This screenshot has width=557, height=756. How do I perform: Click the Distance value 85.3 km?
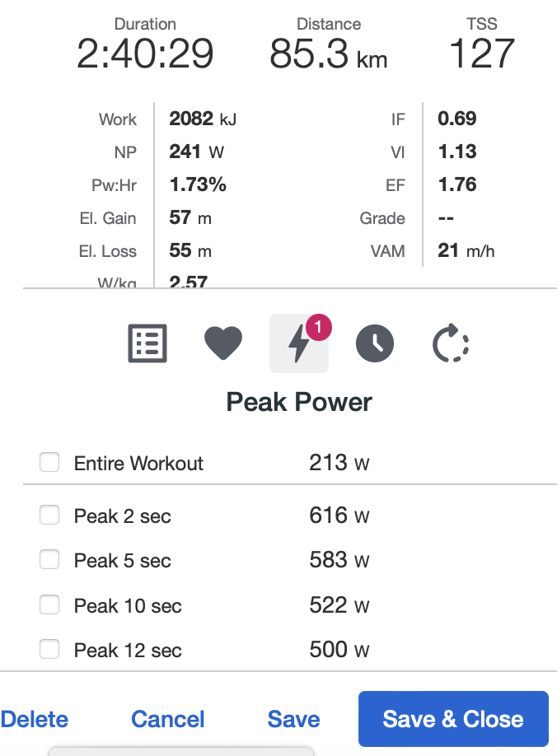[x=329, y=54]
